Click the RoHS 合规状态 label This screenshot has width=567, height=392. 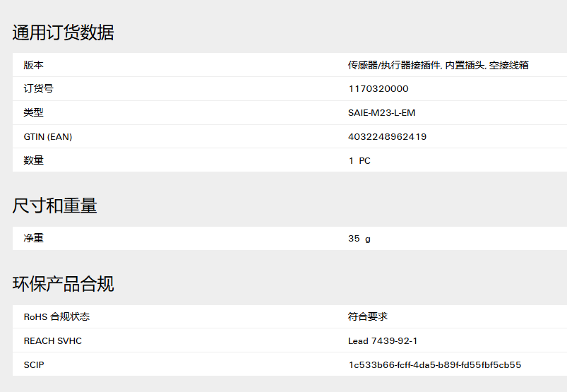[56, 317]
